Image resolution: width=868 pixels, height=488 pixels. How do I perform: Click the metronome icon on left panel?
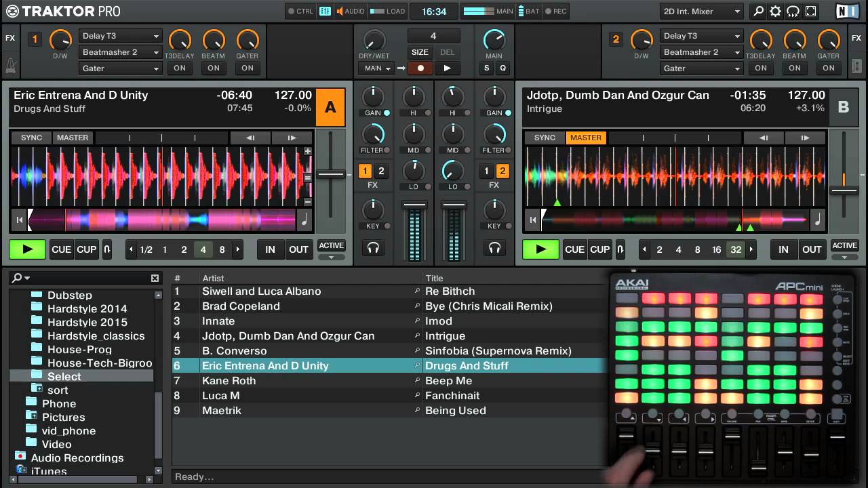pyautogui.click(x=10, y=66)
